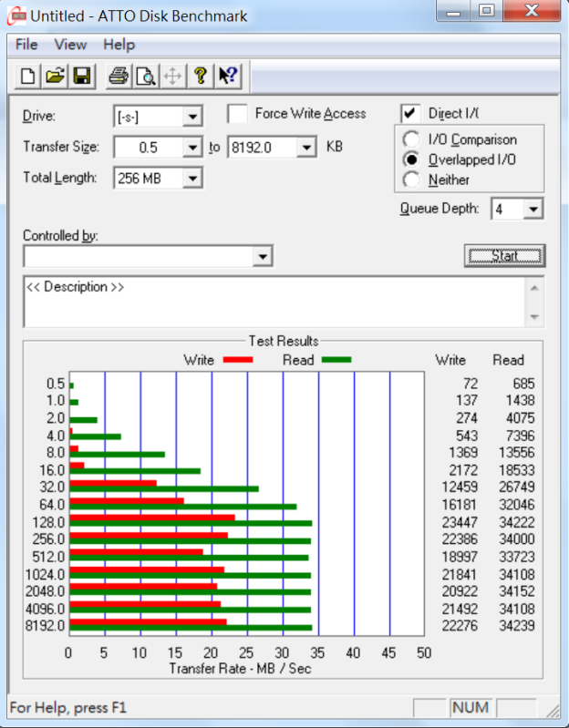Click the ATTO application icon in title bar
Viewport: 569px width, 728px height.
click(x=16, y=16)
